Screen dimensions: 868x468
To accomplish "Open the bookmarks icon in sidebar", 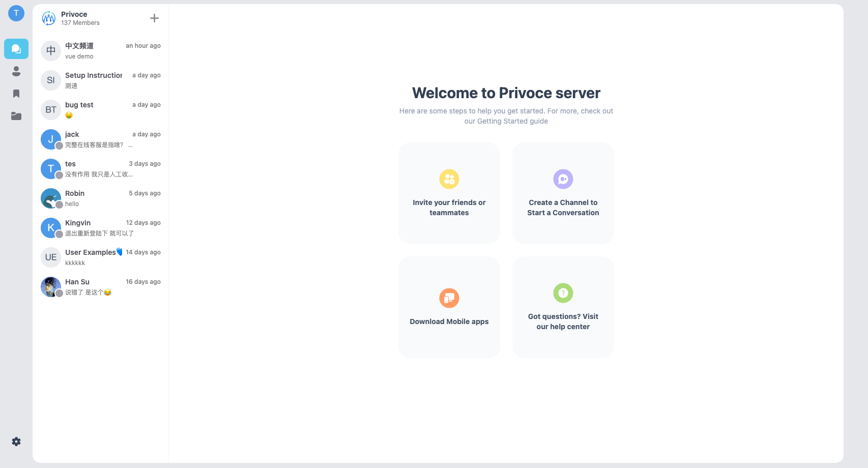I will [x=16, y=94].
